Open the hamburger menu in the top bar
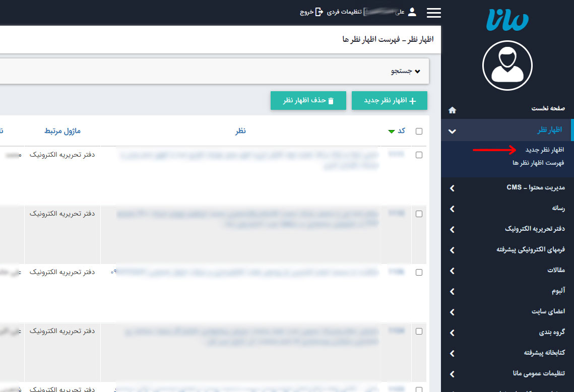This screenshot has width=574, height=392. pyautogui.click(x=433, y=13)
